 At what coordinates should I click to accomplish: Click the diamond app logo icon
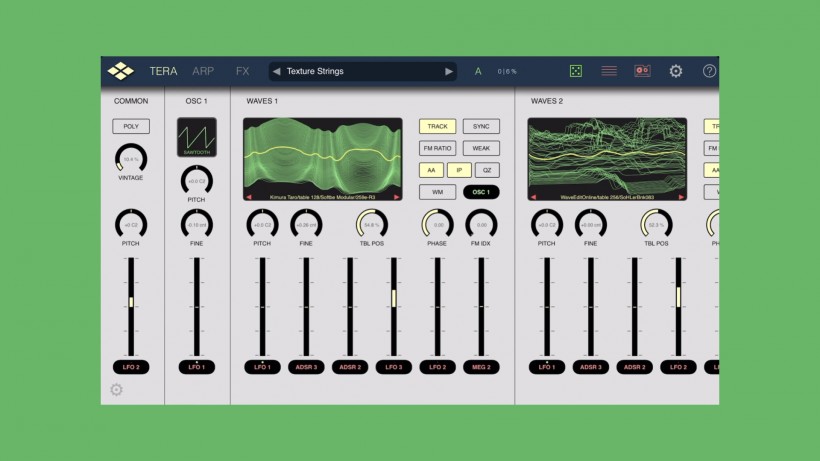[x=120, y=71]
